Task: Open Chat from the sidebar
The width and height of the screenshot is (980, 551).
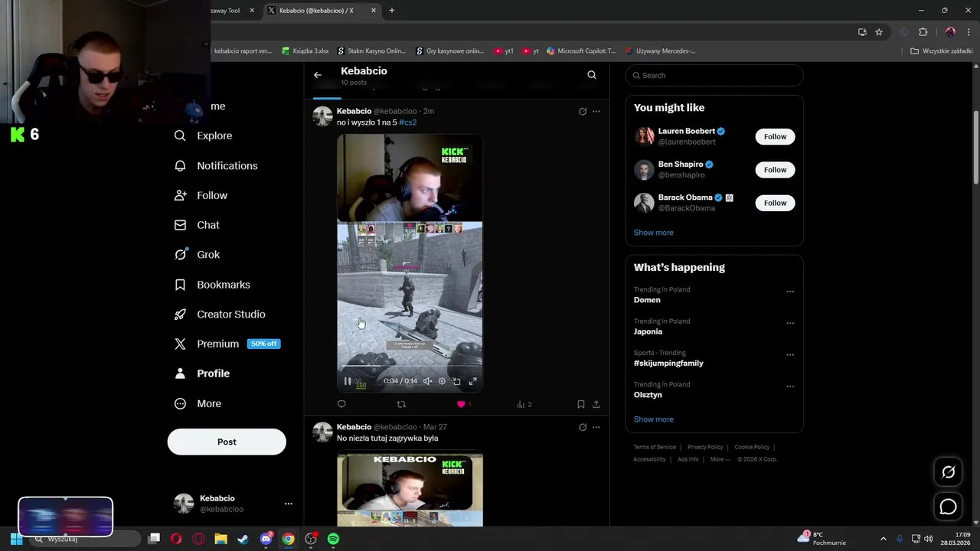Action: click(x=197, y=225)
